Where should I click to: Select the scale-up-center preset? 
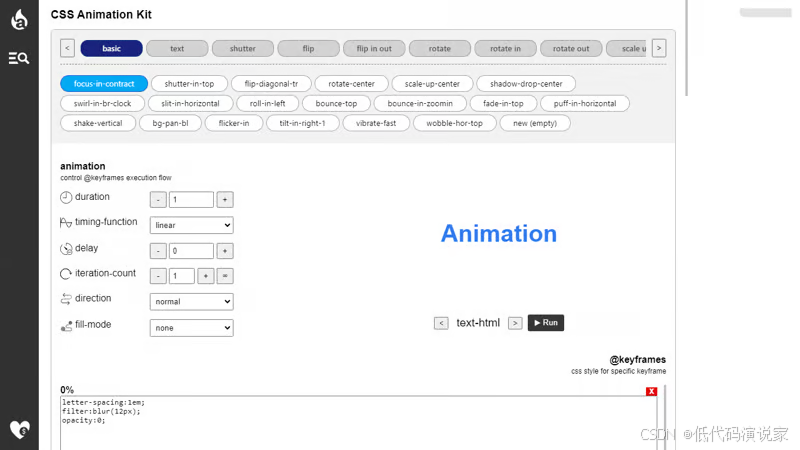pyautogui.click(x=432, y=84)
